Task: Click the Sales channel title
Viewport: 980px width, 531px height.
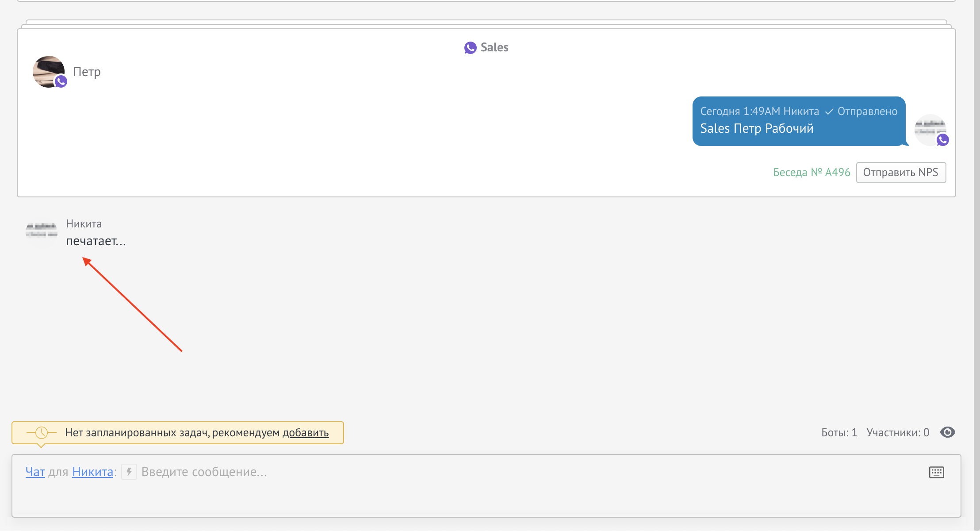Action: coord(494,47)
